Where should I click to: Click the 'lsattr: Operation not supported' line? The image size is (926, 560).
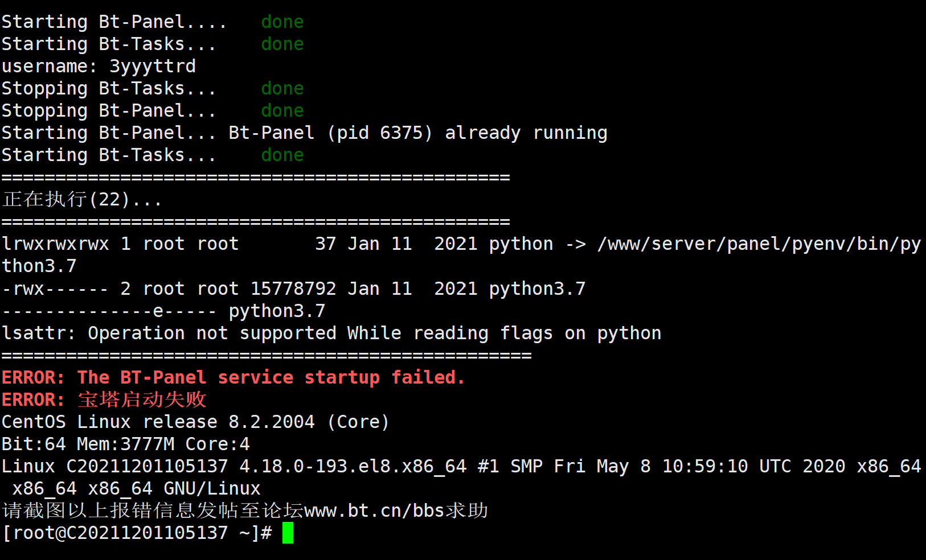(331, 333)
